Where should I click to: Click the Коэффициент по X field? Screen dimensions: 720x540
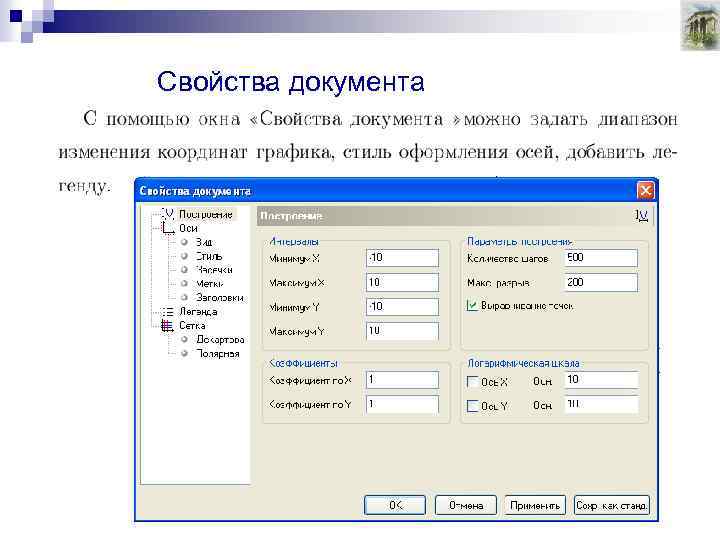coord(402,380)
